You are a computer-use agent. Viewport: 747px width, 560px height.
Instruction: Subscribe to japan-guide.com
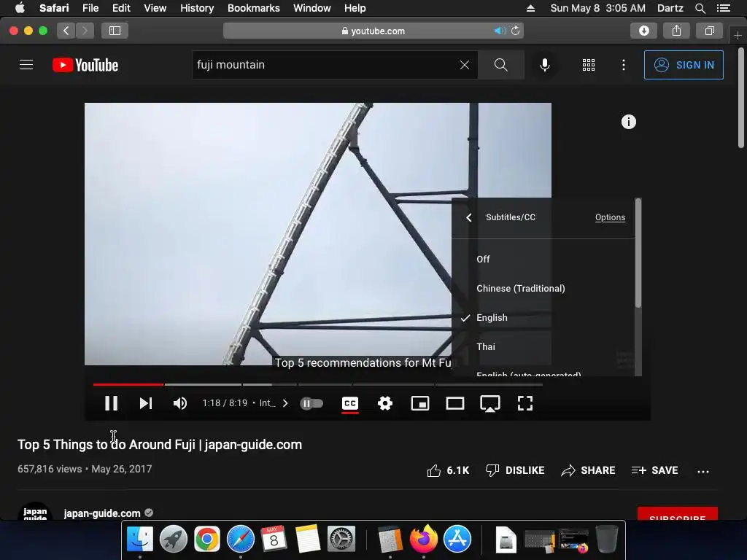[678, 514]
